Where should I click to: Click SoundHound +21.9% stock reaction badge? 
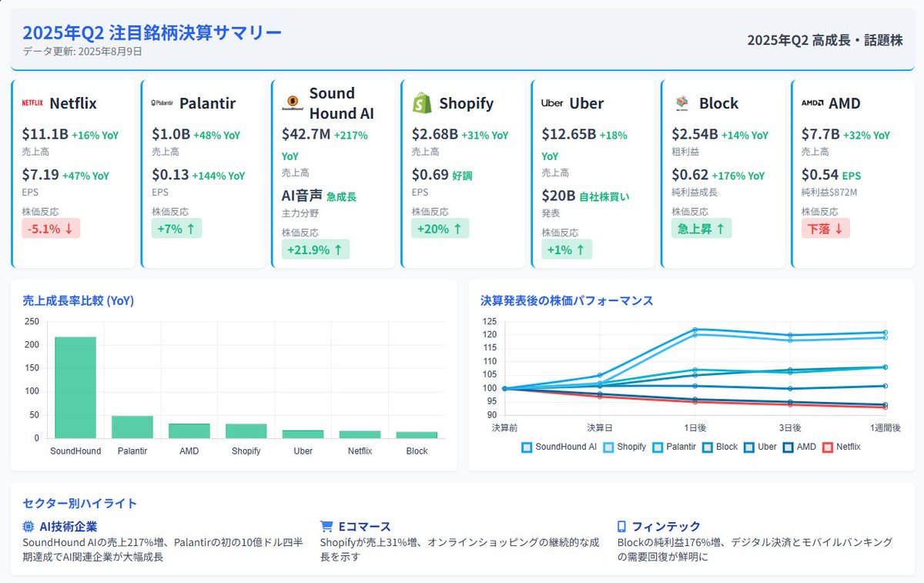(316, 250)
